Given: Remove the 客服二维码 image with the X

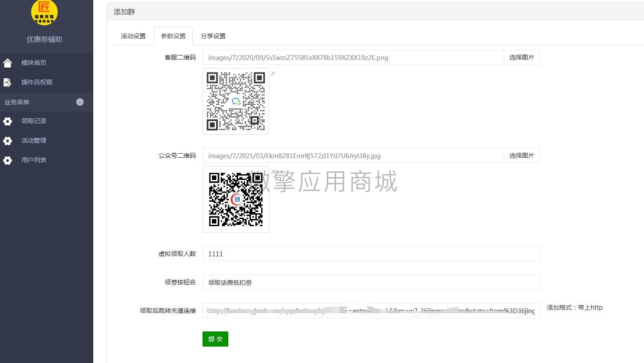Looking at the screenshot, I should [x=273, y=73].
